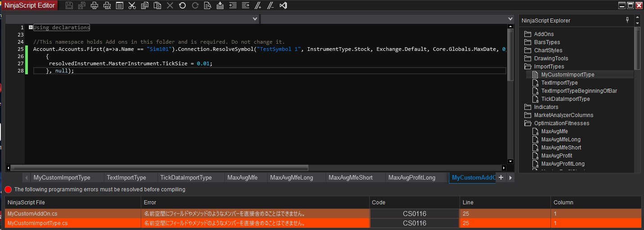Select MaxAvgProfitLong in explorer tree
The width and height of the screenshot is (644, 230).
[563, 164]
